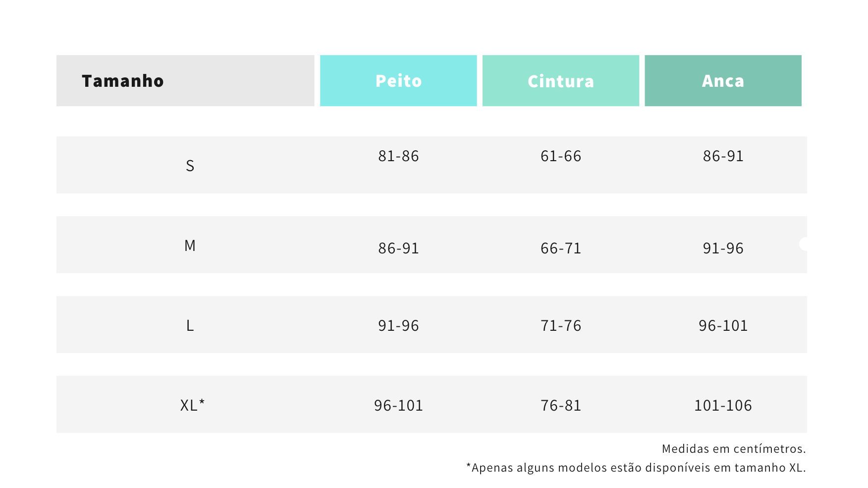Click the 61-66 waist value
Screen dimensions: 868x488
click(561, 156)
